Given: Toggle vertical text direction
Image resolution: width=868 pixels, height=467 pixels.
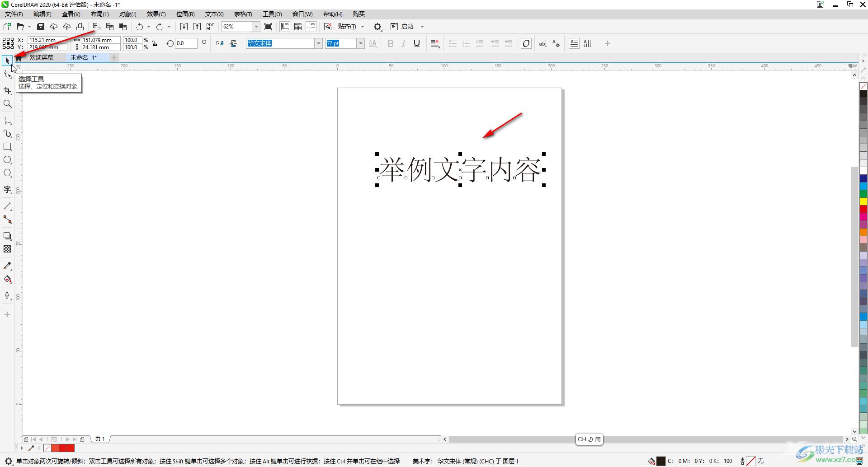Looking at the screenshot, I should pos(587,43).
